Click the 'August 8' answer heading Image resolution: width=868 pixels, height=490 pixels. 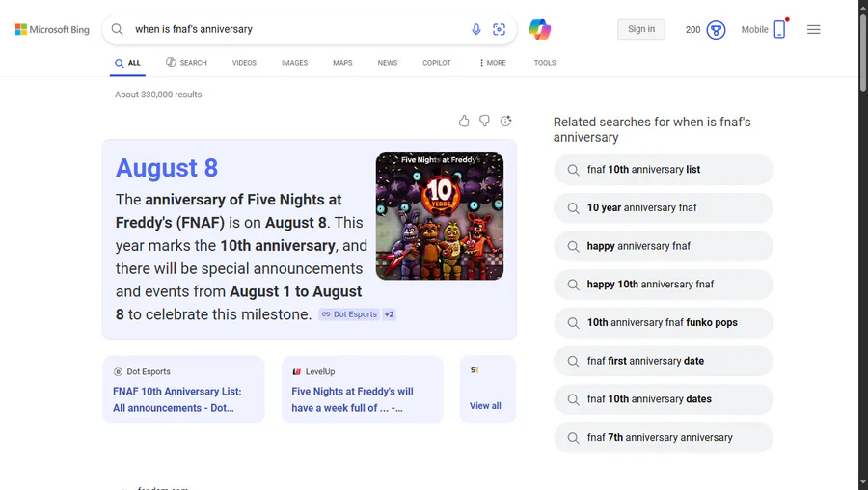click(x=167, y=168)
